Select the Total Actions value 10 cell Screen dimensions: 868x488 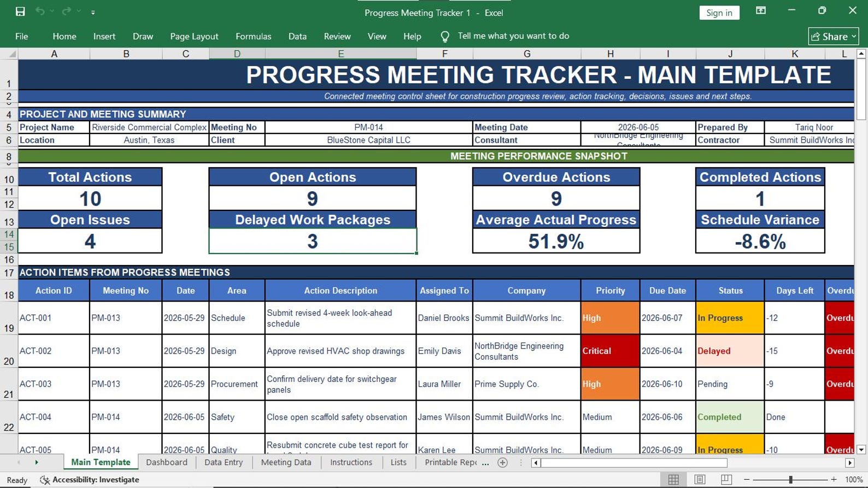90,198
